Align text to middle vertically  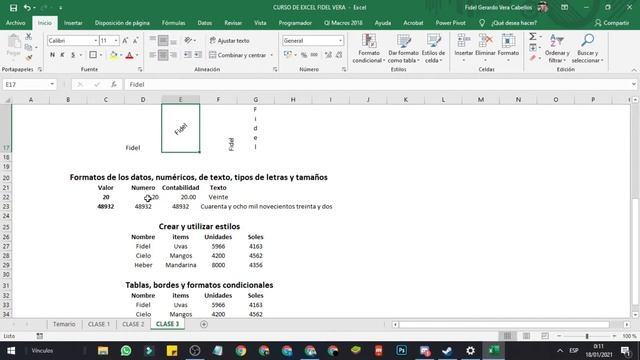pos(163,40)
